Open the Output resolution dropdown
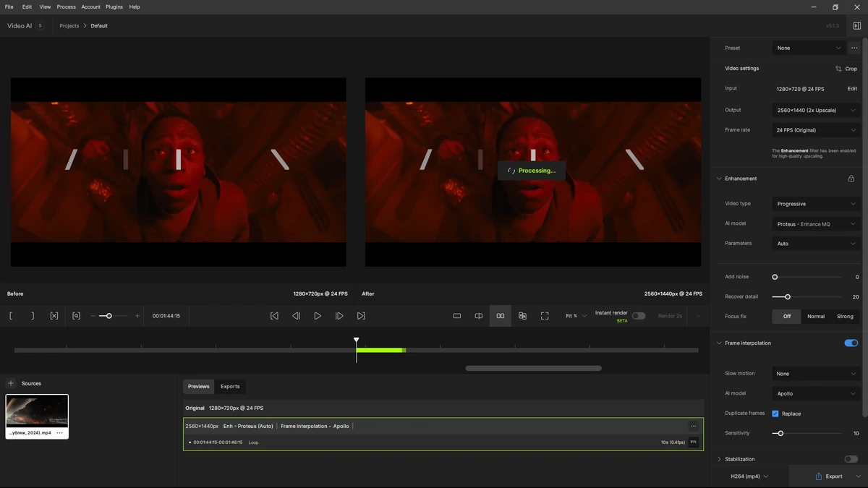This screenshot has width=868, height=488. click(x=816, y=111)
